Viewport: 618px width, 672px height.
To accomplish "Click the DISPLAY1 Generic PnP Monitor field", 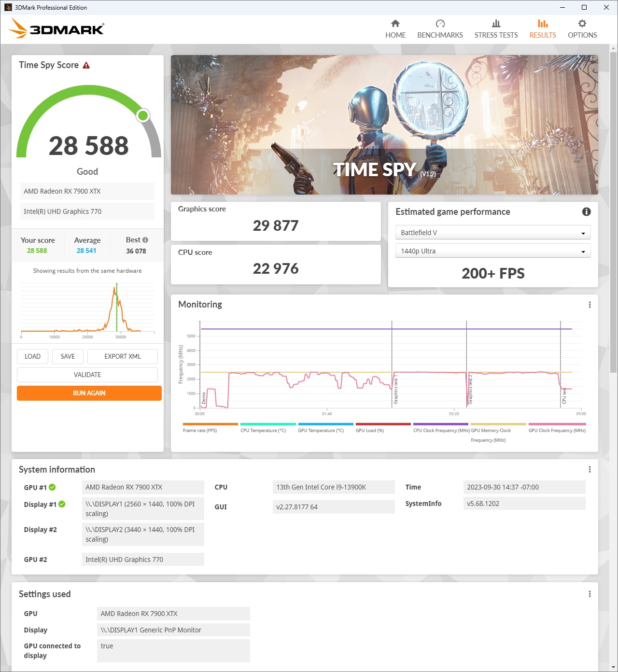I will pyautogui.click(x=173, y=630).
